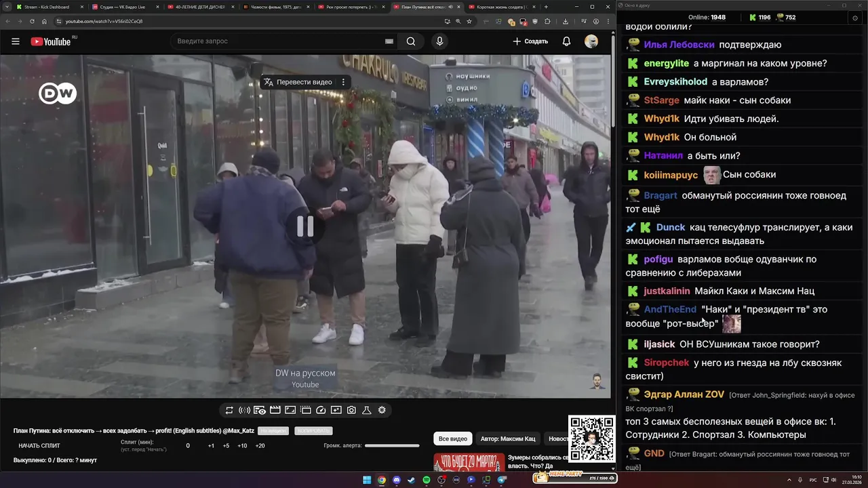Screen dimensions: 868x488
Task: Click the КОПИРОВАТЬ button next to title
Action: [x=313, y=431]
